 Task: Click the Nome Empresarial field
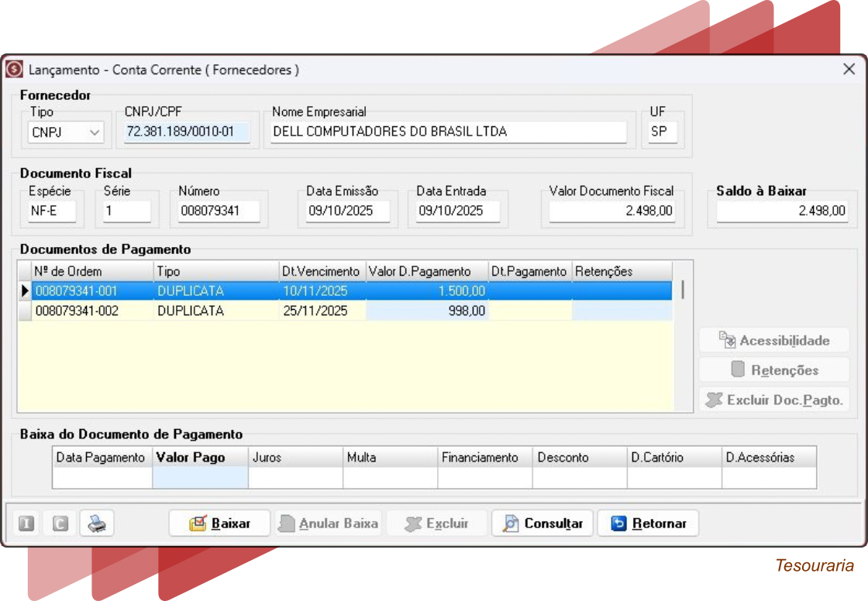(x=449, y=132)
